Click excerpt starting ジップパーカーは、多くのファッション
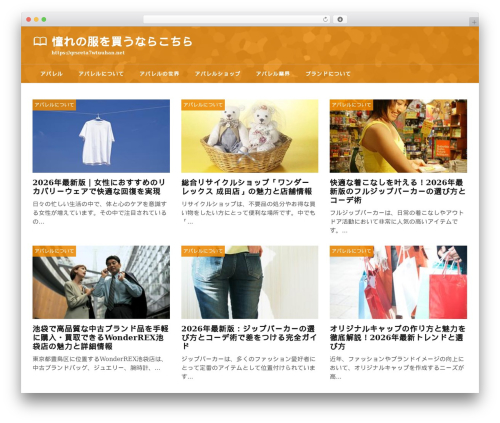 pos(248,368)
